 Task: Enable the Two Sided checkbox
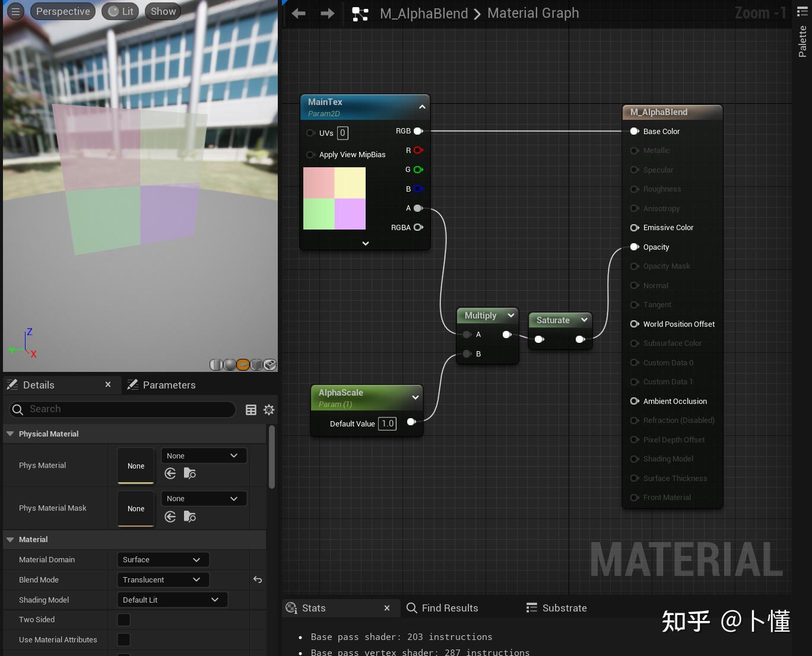pyautogui.click(x=123, y=619)
